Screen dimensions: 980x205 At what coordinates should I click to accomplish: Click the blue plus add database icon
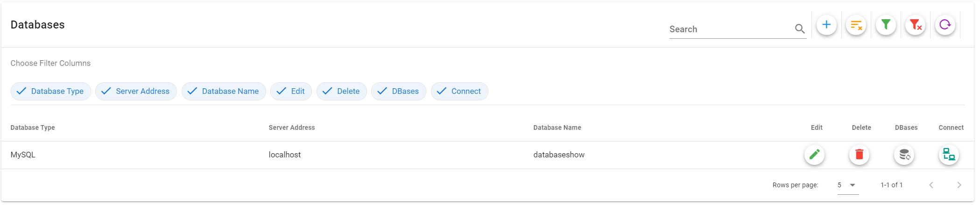(x=826, y=25)
